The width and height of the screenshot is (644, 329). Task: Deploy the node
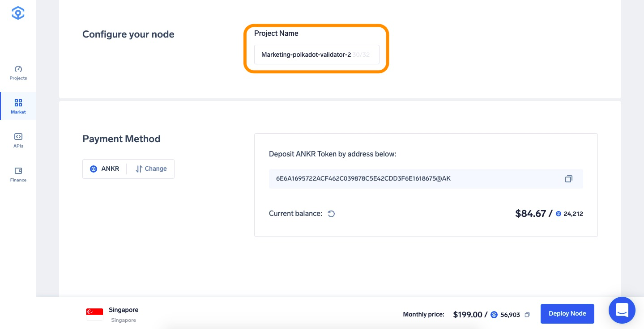click(567, 314)
